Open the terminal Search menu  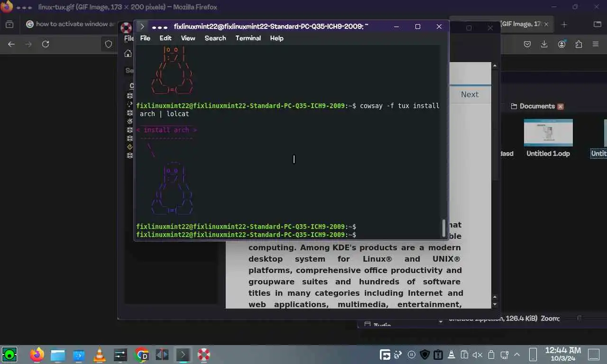tap(215, 38)
